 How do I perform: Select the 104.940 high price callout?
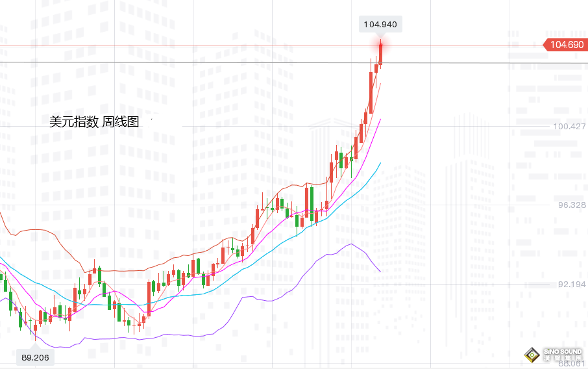(381, 25)
